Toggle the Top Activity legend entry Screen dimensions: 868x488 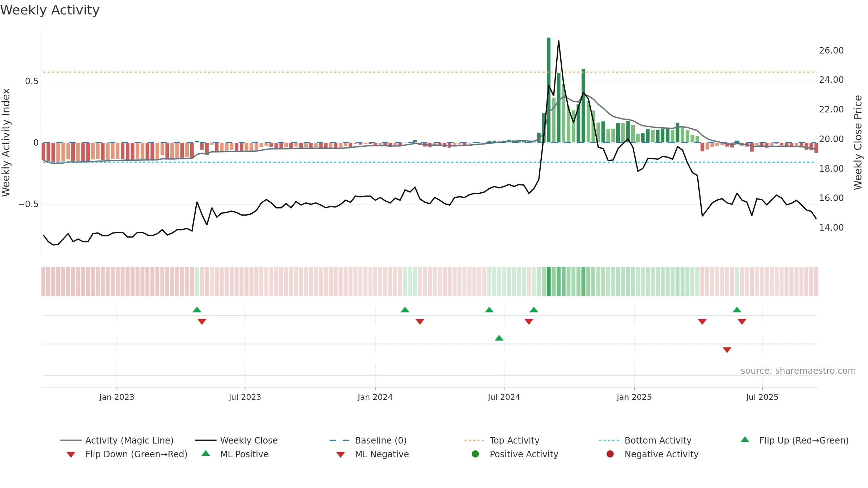pos(502,440)
